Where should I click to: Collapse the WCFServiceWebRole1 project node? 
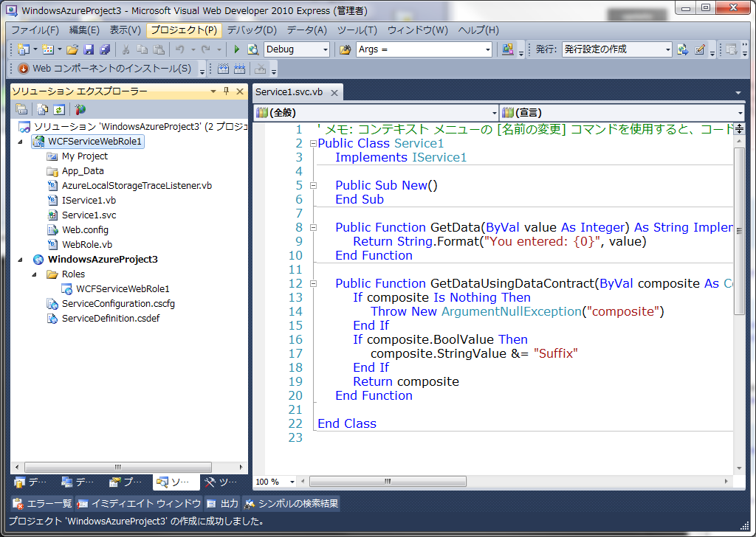click(x=20, y=142)
